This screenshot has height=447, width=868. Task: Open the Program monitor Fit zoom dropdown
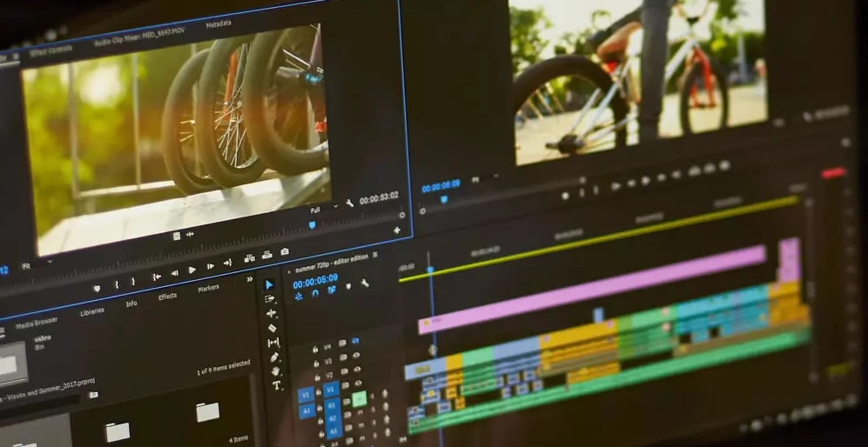click(x=483, y=178)
